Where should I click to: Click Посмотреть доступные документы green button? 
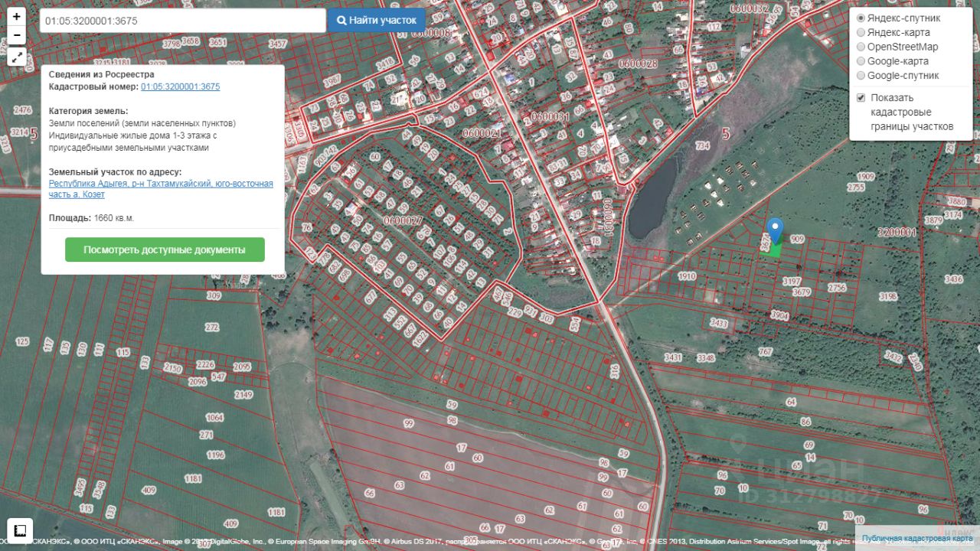coord(165,249)
